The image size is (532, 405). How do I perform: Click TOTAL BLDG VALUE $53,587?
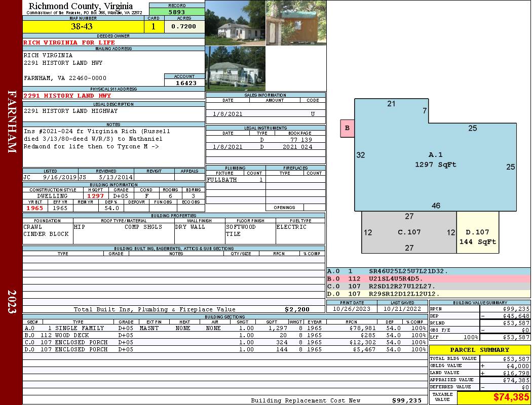(516, 358)
